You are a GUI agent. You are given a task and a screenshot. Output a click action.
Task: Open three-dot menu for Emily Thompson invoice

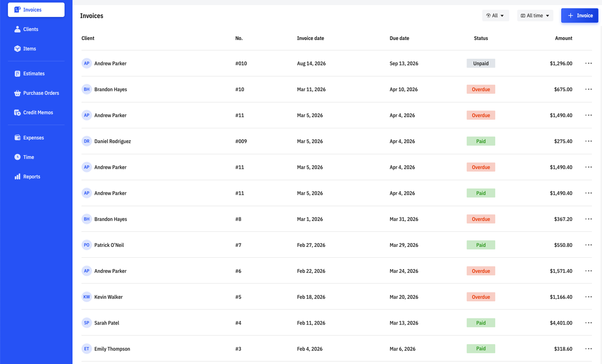(x=588, y=349)
